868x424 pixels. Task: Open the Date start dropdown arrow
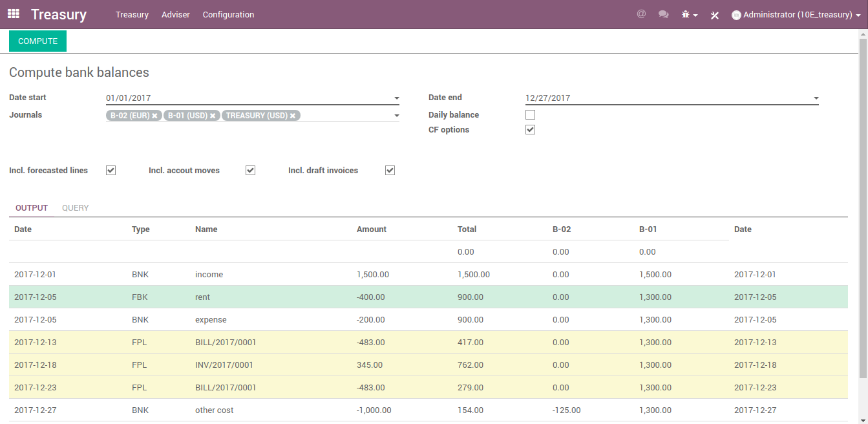[396, 99]
